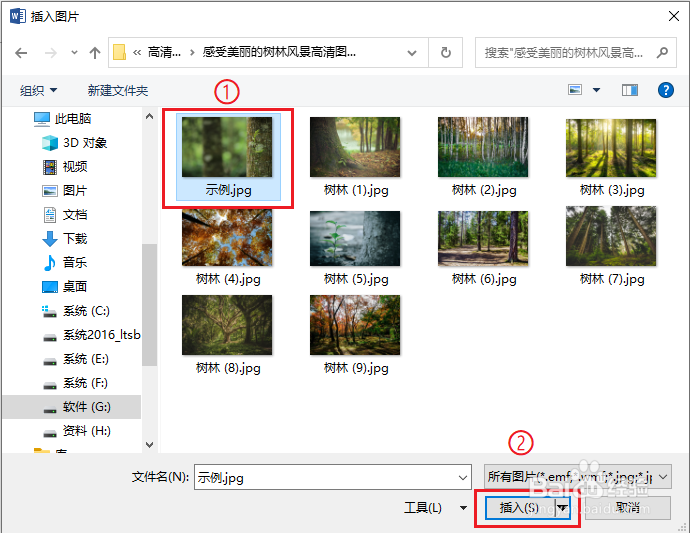Open the 所有图片 file type filter

coord(577,477)
